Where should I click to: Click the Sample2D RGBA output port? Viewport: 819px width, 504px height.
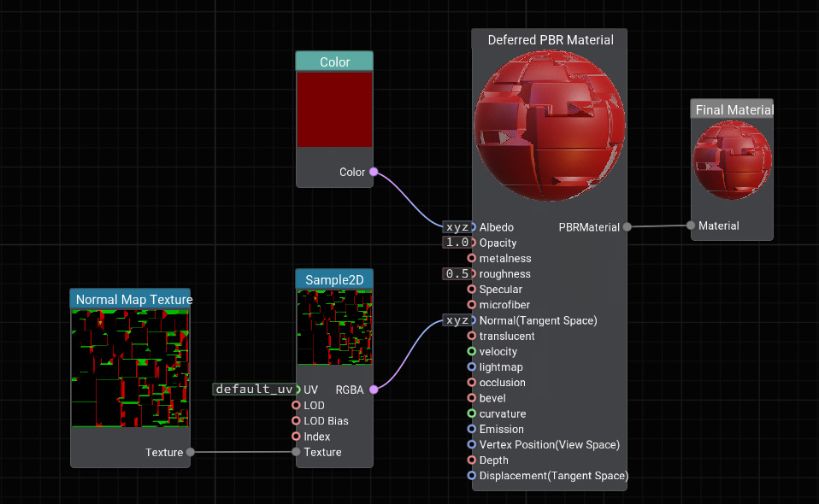click(374, 390)
